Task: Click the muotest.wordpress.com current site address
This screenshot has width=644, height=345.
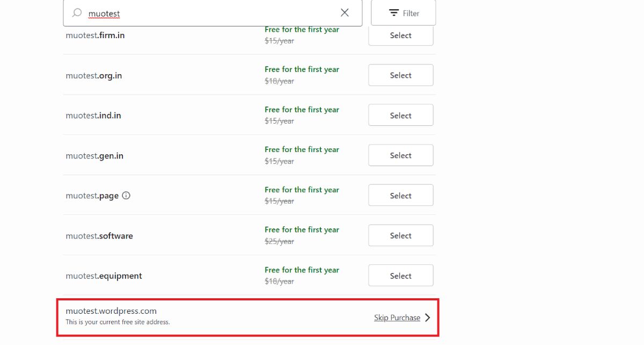Action: click(x=111, y=311)
